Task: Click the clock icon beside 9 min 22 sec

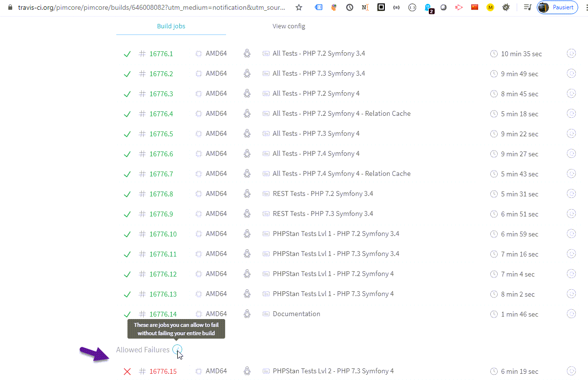Action: pyautogui.click(x=494, y=134)
